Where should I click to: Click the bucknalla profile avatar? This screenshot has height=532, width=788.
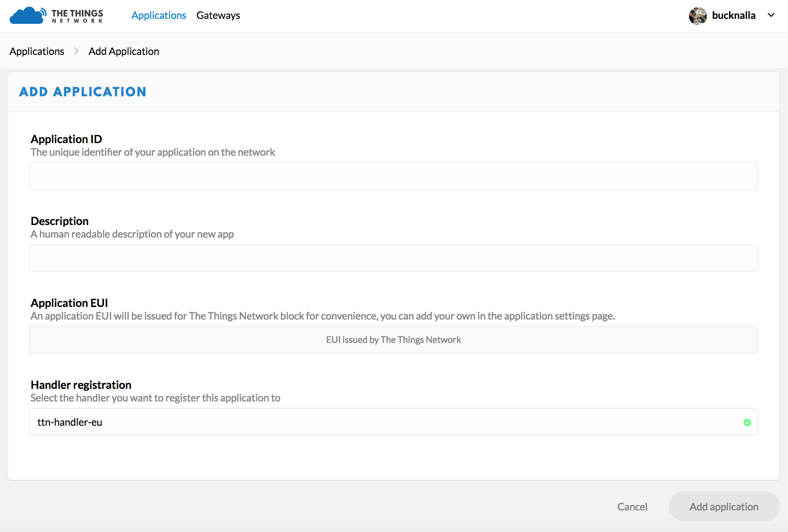(697, 16)
